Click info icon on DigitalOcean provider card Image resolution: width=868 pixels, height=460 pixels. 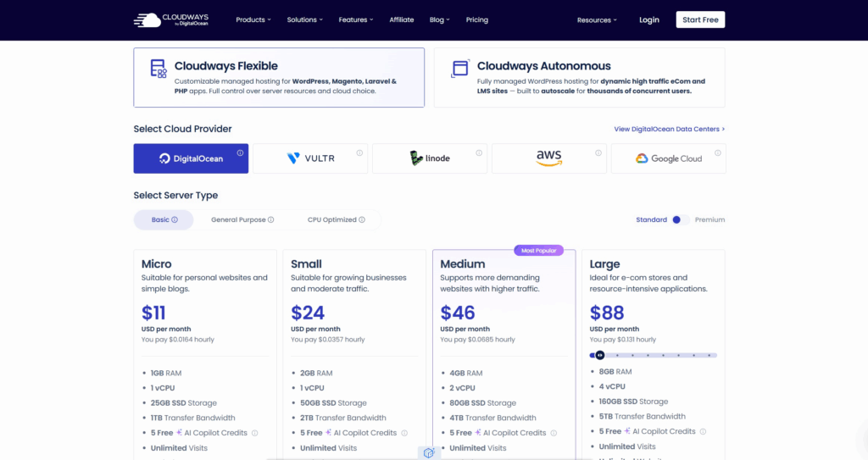[240, 153]
